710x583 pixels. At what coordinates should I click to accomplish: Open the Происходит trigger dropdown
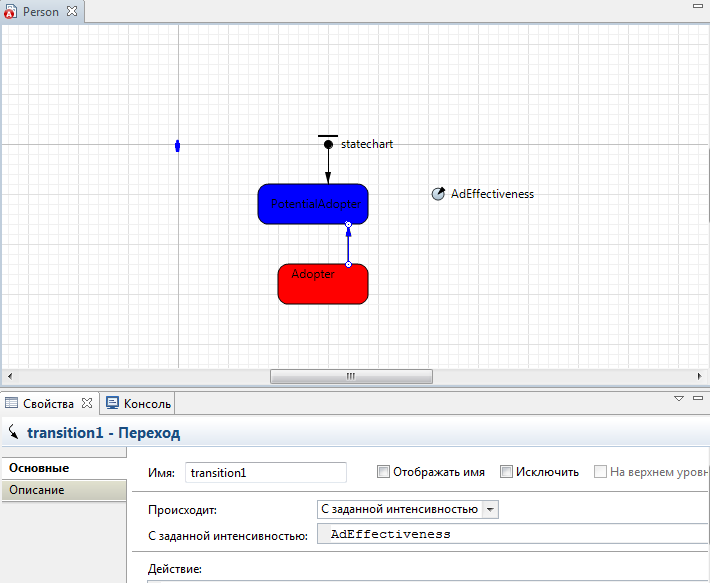(x=408, y=509)
